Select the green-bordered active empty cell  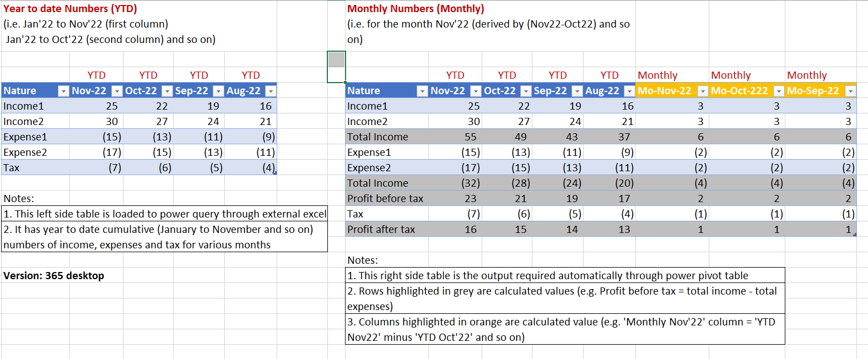(x=336, y=67)
